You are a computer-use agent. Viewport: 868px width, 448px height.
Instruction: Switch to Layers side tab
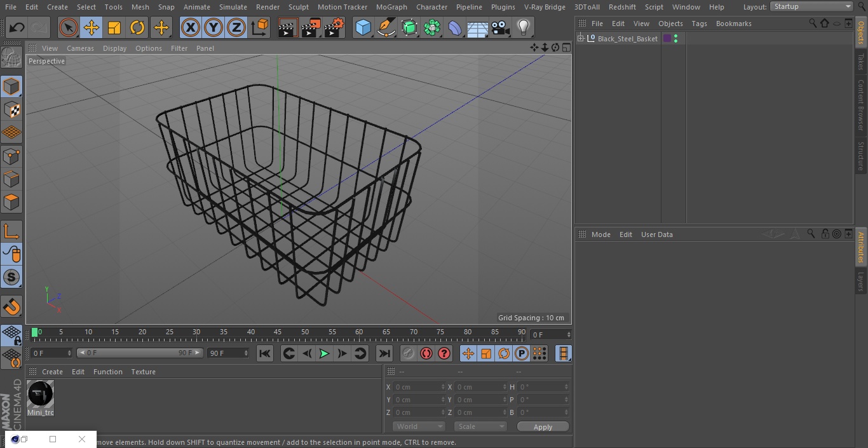point(861,281)
